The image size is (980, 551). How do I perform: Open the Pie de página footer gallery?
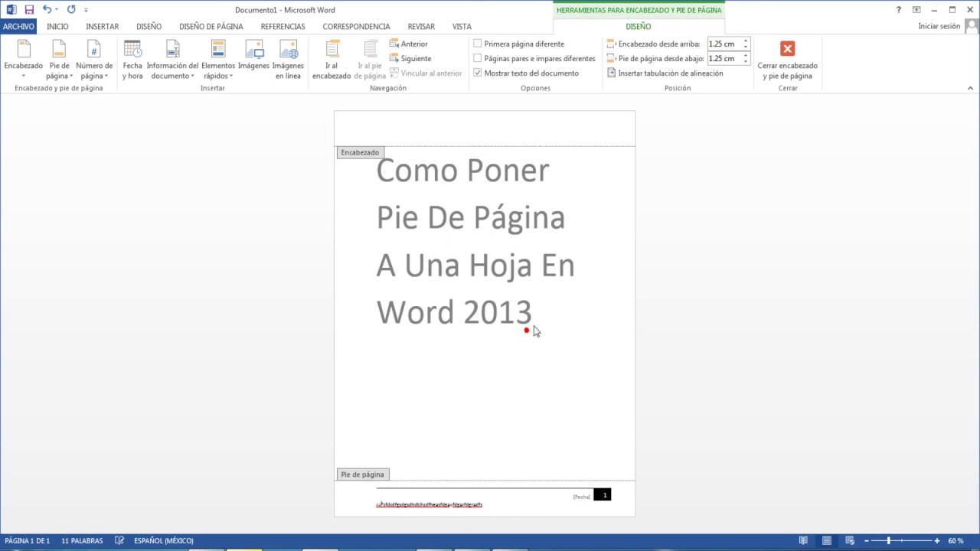(x=59, y=60)
